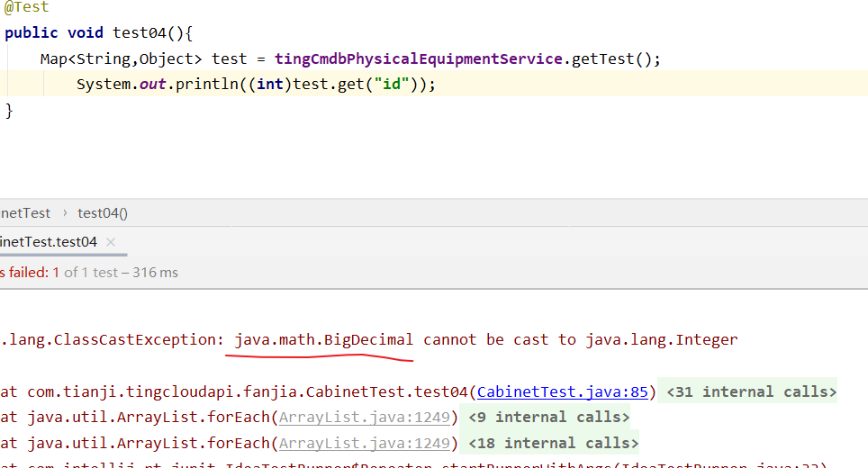868x468 pixels.
Task: Expand the <31 internal calls> fold
Action: pyautogui.click(x=751, y=392)
